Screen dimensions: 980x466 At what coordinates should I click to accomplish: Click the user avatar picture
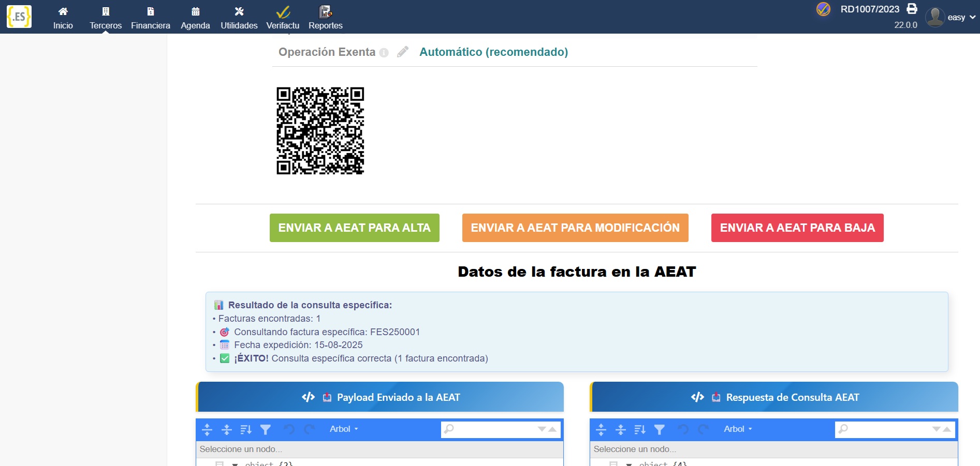[935, 17]
